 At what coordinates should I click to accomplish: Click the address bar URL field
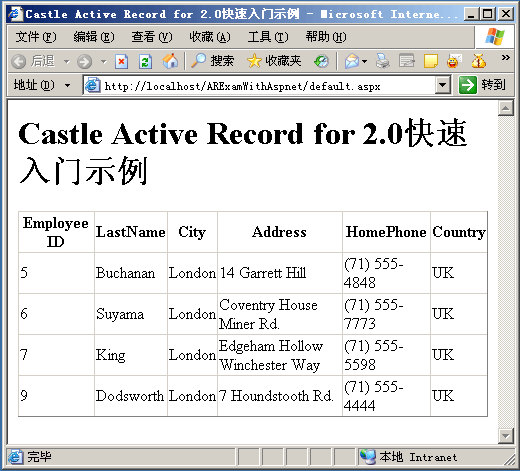pyautogui.click(x=267, y=86)
